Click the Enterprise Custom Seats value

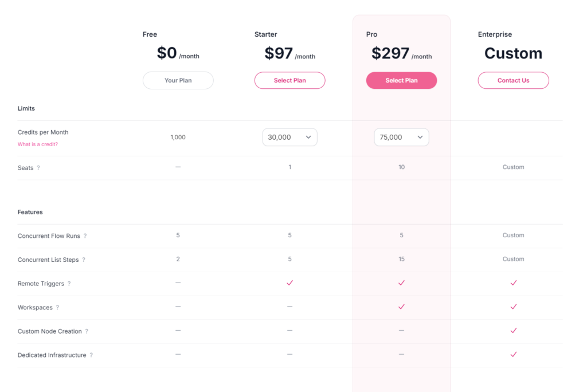coord(513,167)
